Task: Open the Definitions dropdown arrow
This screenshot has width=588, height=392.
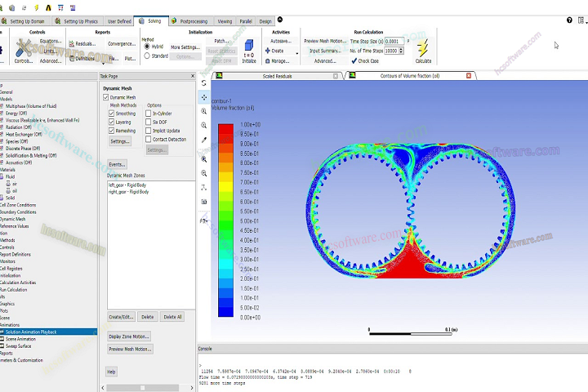Action: (x=103, y=64)
